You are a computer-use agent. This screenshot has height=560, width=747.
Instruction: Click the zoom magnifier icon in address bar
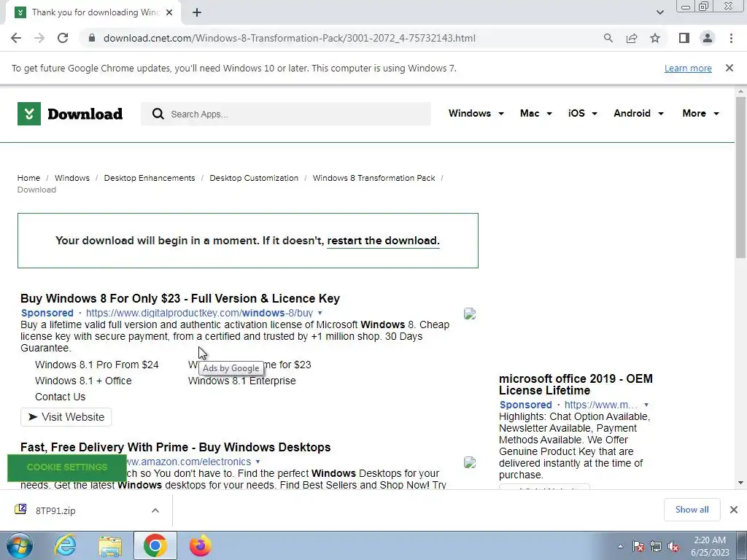click(x=608, y=38)
